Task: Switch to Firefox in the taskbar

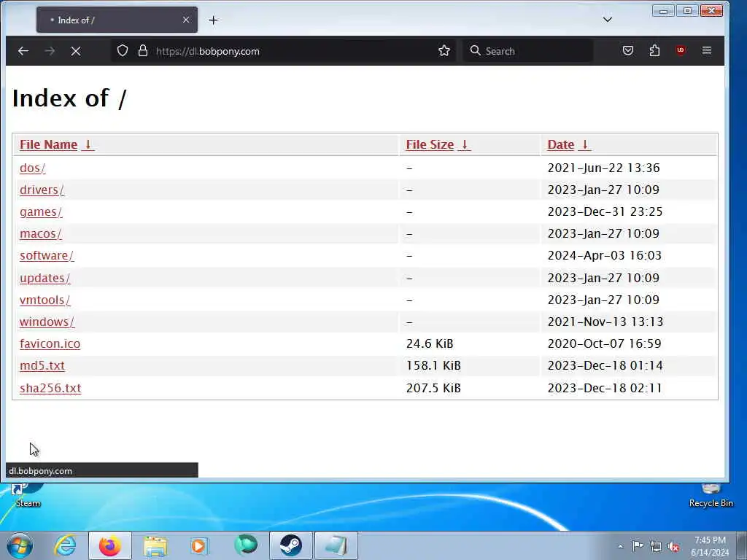Action: pos(109,545)
